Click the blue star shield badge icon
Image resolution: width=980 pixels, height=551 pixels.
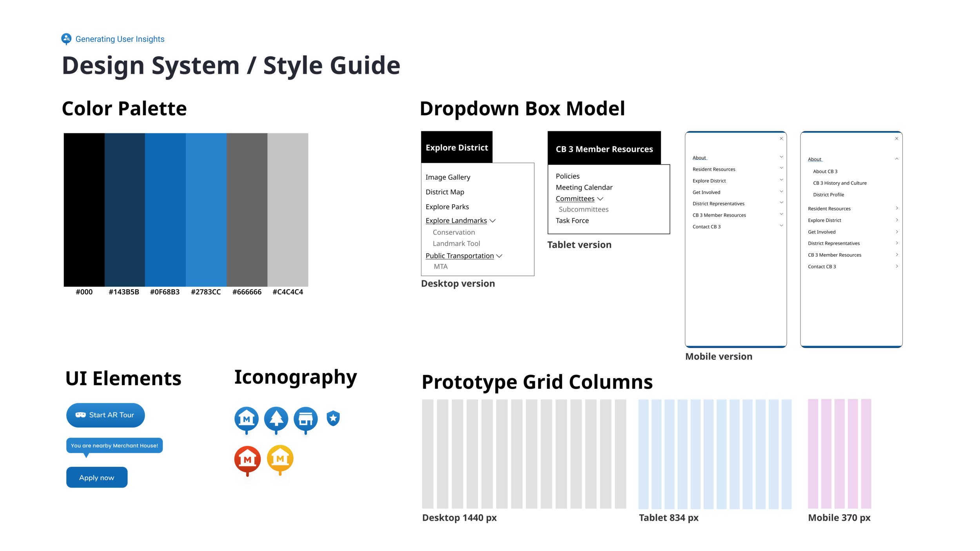[x=333, y=418]
